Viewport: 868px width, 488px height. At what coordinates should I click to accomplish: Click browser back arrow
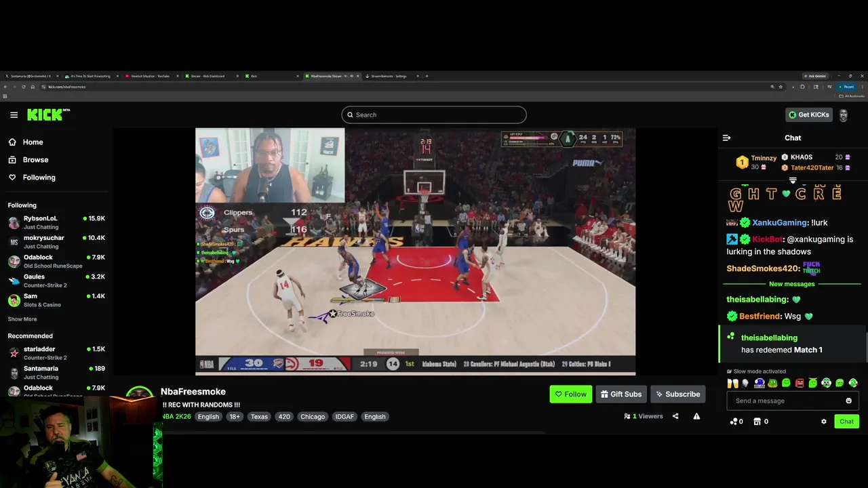click(x=5, y=87)
